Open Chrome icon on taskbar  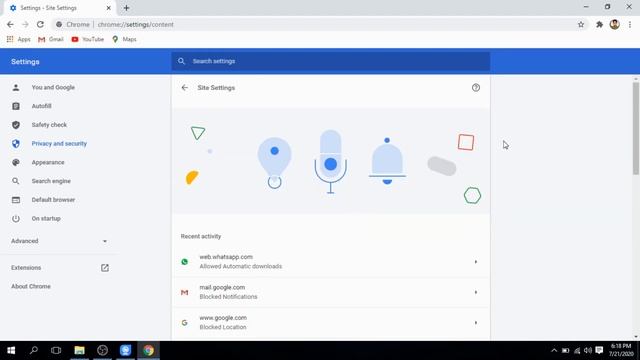tap(148, 350)
